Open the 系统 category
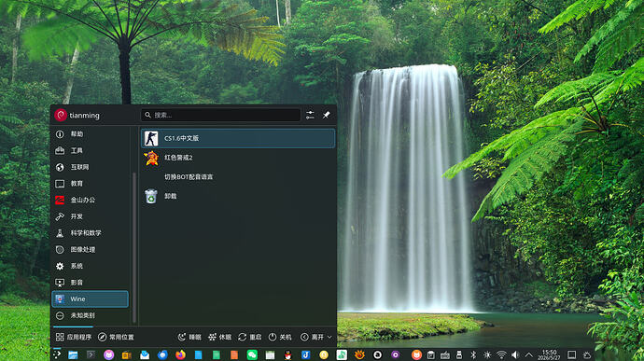644x361 pixels. pyautogui.click(x=90, y=266)
